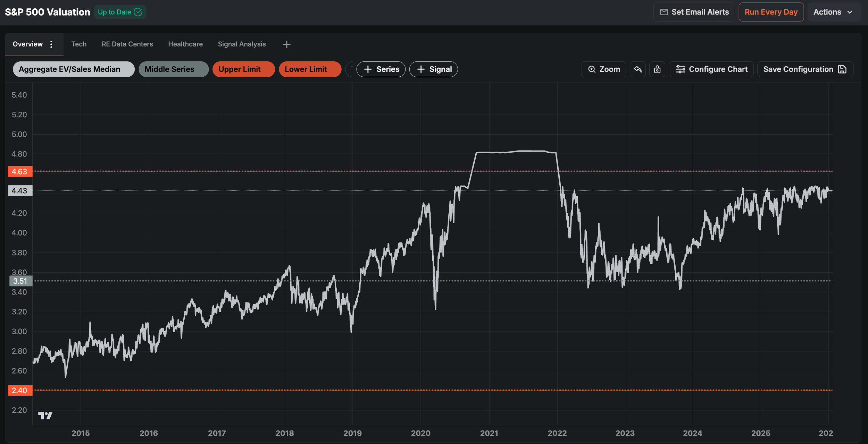Click Set Email Alerts button
The height and width of the screenshot is (444, 868).
pos(694,12)
